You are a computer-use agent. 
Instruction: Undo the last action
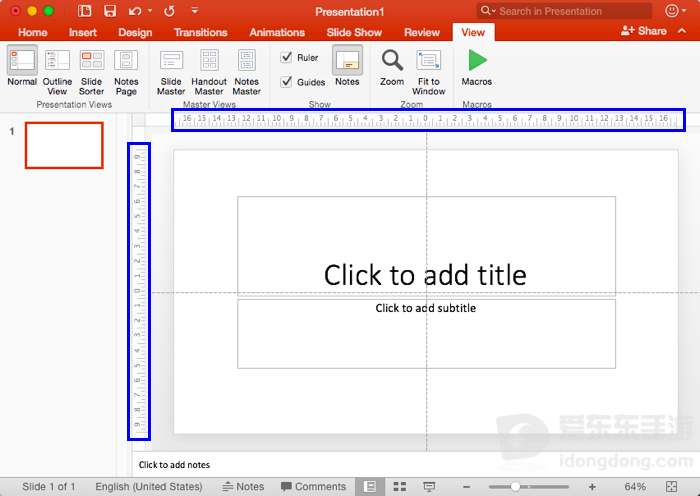pyautogui.click(x=135, y=11)
